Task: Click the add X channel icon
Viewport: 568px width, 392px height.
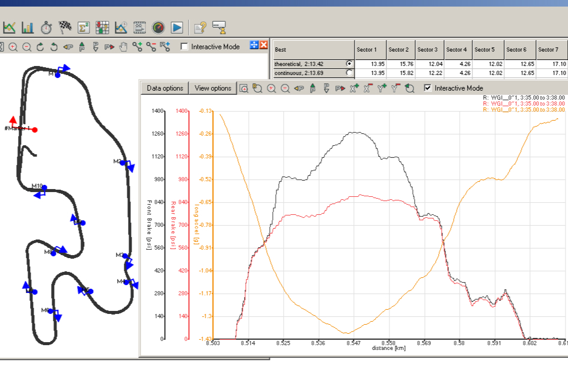Action: (x=353, y=88)
